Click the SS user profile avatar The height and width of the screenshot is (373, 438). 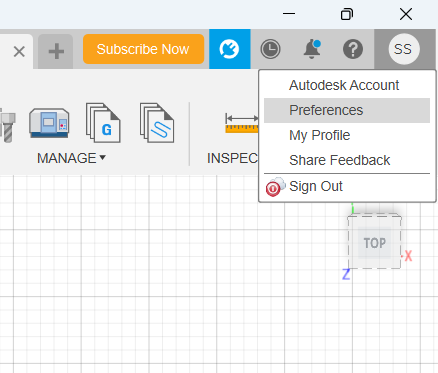[x=404, y=49]
